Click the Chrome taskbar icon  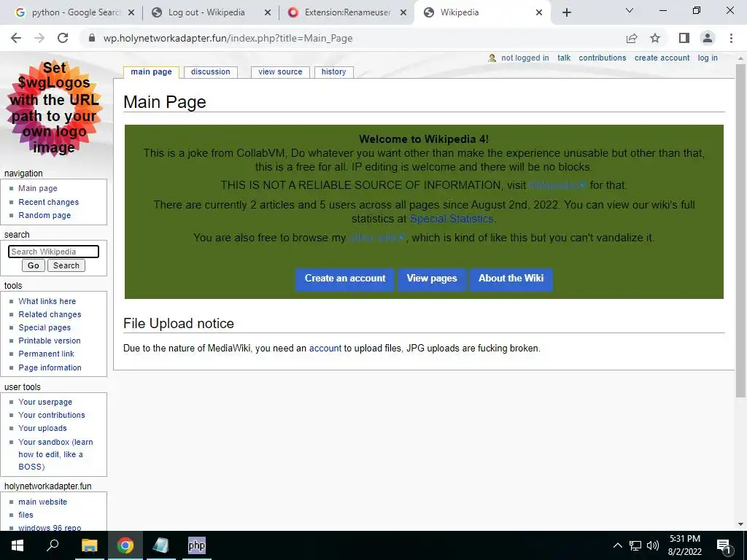(x=125, y=545)
